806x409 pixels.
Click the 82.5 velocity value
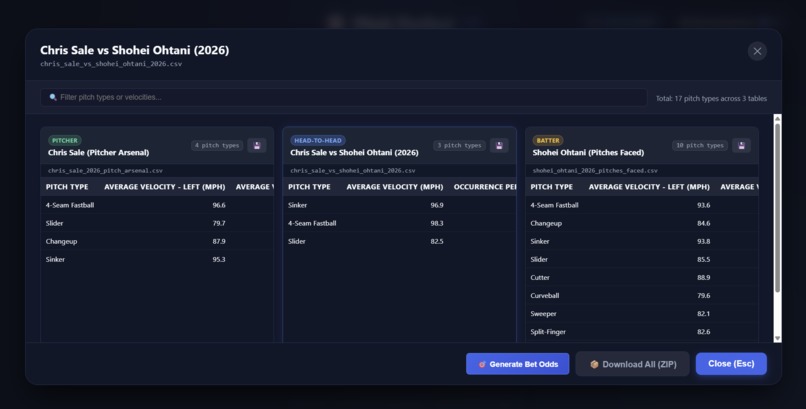437,241
